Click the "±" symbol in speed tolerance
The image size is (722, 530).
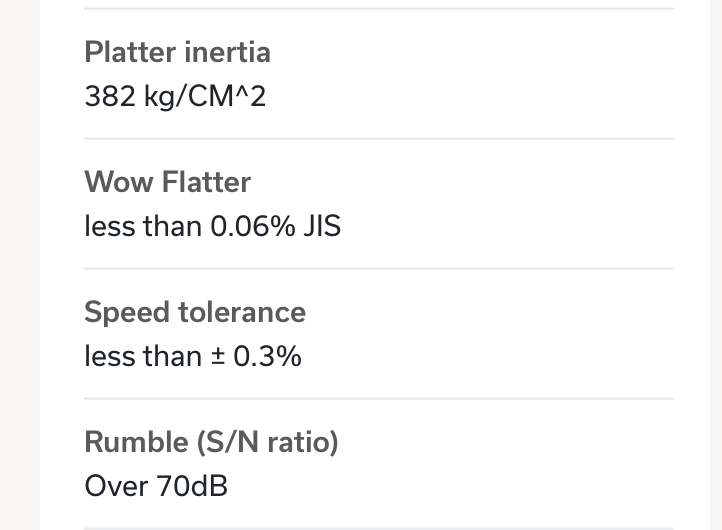(218, 357)
